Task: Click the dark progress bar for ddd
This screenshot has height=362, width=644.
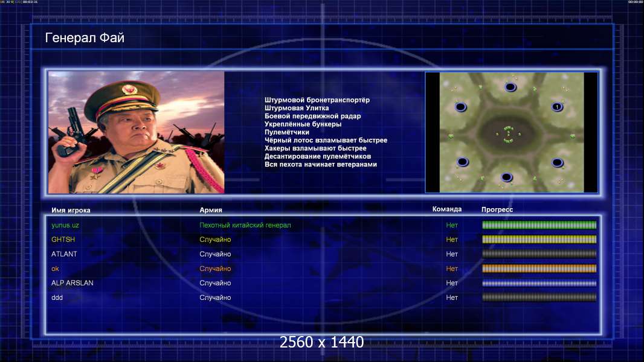Action: tap(539, 297)
